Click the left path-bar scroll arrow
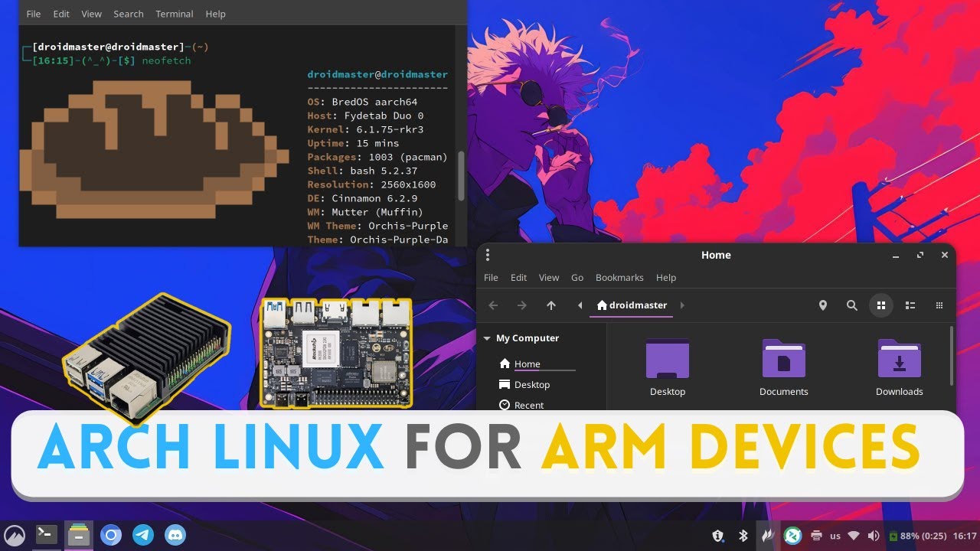 [580, 305]
